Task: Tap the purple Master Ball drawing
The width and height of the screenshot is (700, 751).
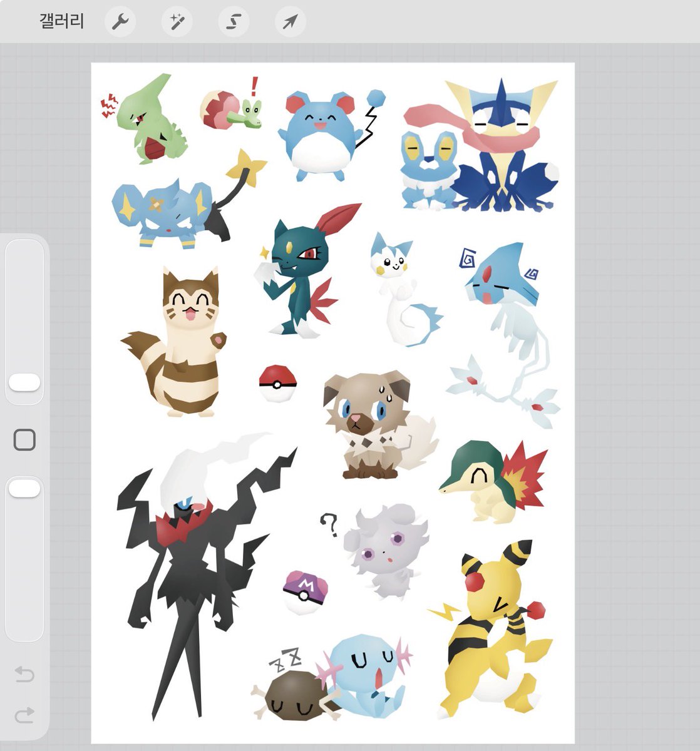Action: click(304, 593)
